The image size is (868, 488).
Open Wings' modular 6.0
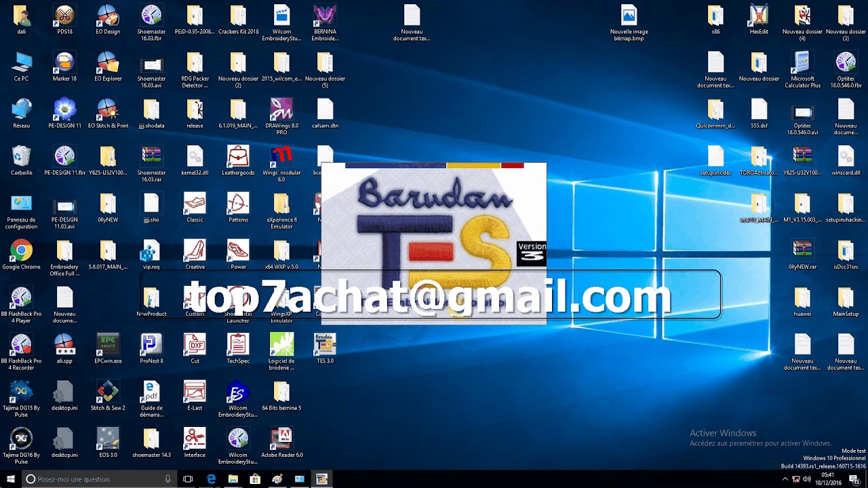281,156
